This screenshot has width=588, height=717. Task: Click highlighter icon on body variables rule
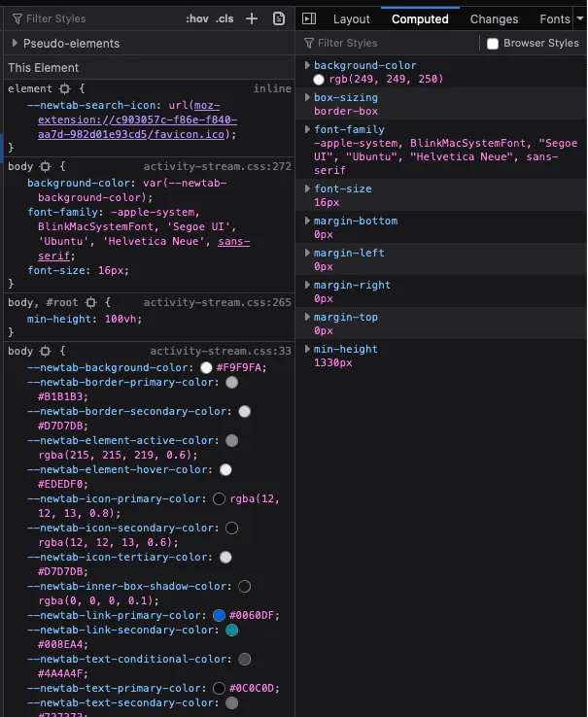pos(46,352)
